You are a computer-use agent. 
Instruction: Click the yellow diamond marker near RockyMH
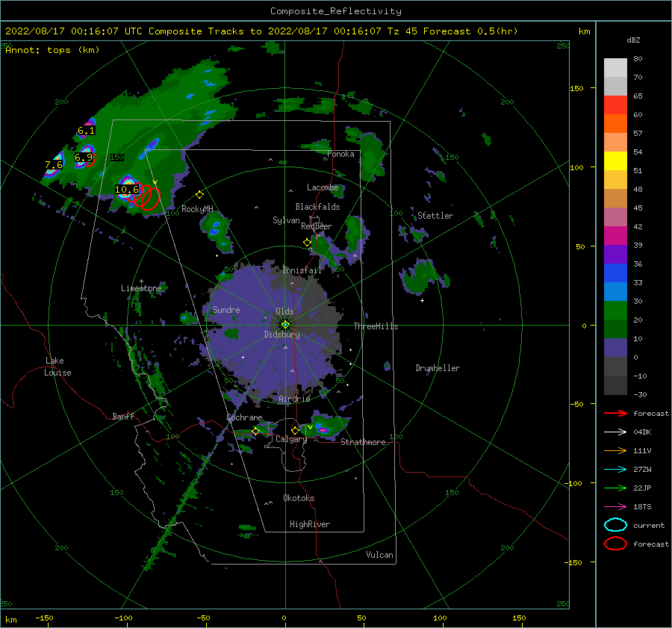pyautogui.click(x=199, y=195)
